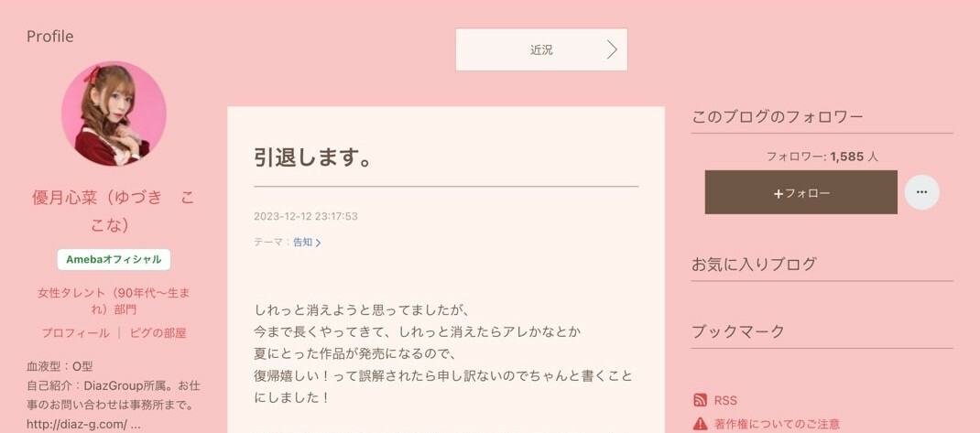Click the arrow chevron on 近況 button

tap(612, 50)
